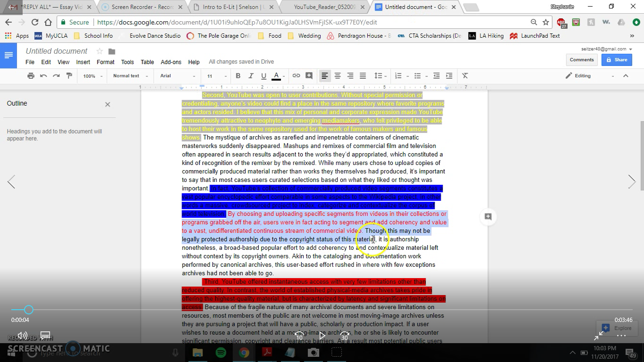Image resolution: width=644 pixels, height=362 pixels.
Task: Open the line spacing dropdown
Action: click(x=380, y=76)
